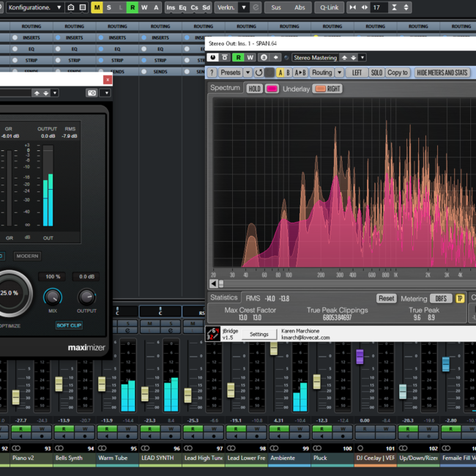
Task: Toggle Read automation on Piano v2 channel
Action: pyautogui.click(x=21, y=428)
